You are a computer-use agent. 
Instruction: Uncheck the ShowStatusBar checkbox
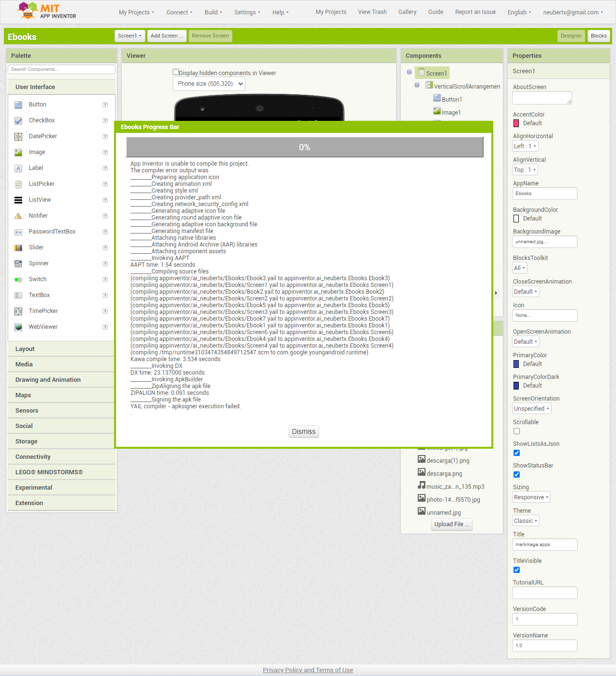[516, 475]
